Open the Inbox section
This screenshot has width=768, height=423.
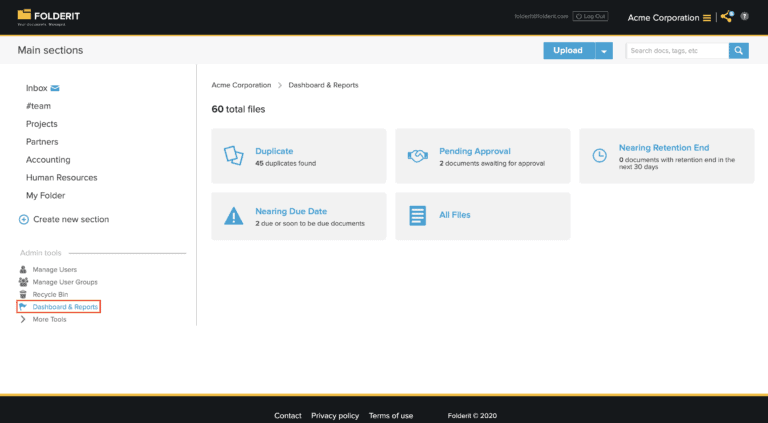[37, 88]
